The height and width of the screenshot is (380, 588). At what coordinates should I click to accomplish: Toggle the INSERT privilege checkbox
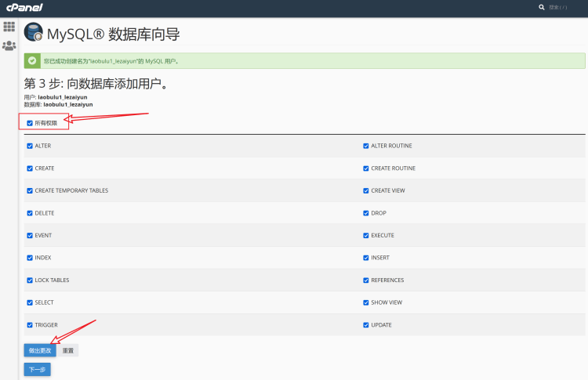click(366, 258)
